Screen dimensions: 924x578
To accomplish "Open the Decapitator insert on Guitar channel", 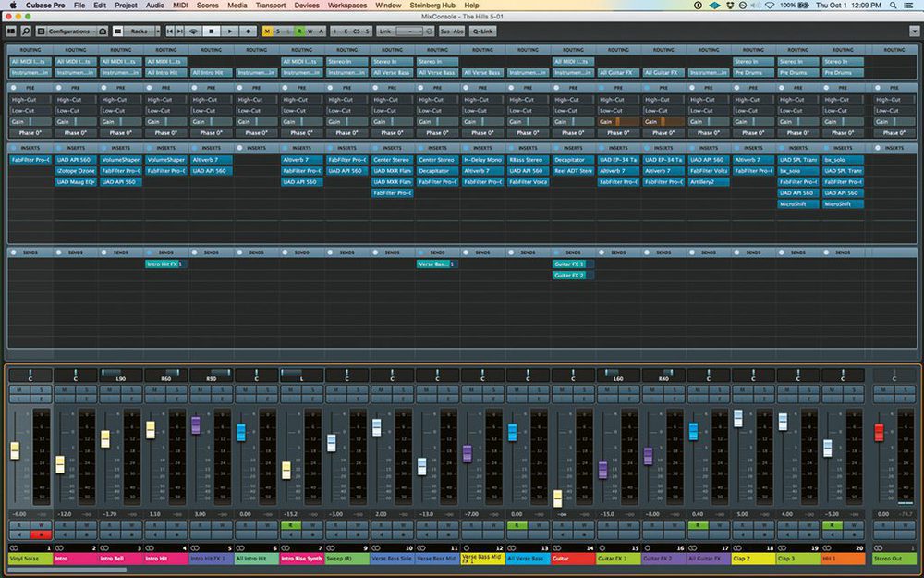I will click(x=573, y=160).
